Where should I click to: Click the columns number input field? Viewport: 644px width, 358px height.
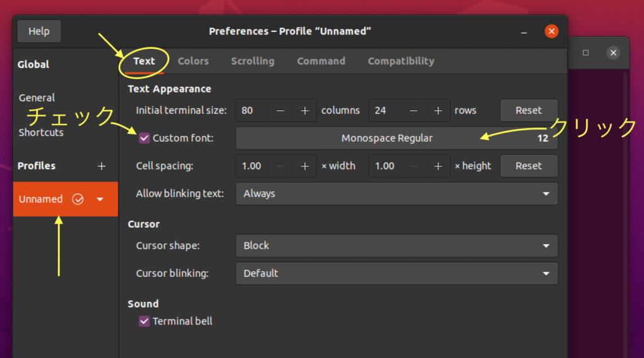[252, 111]
